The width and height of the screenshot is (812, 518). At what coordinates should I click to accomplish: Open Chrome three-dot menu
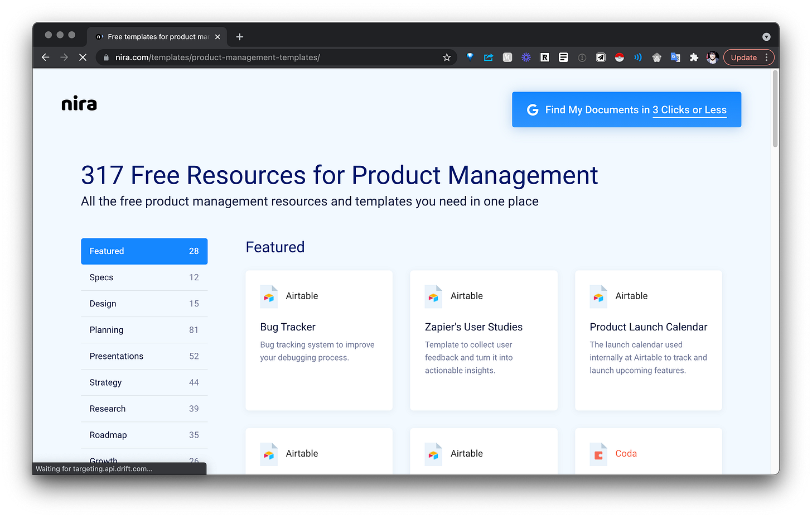[x=767, y=57]
